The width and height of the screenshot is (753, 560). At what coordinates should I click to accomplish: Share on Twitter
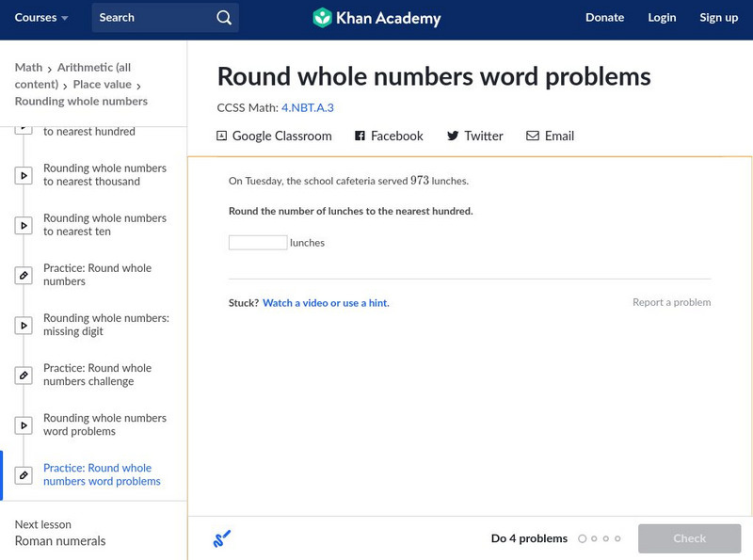tap(474, 136)
